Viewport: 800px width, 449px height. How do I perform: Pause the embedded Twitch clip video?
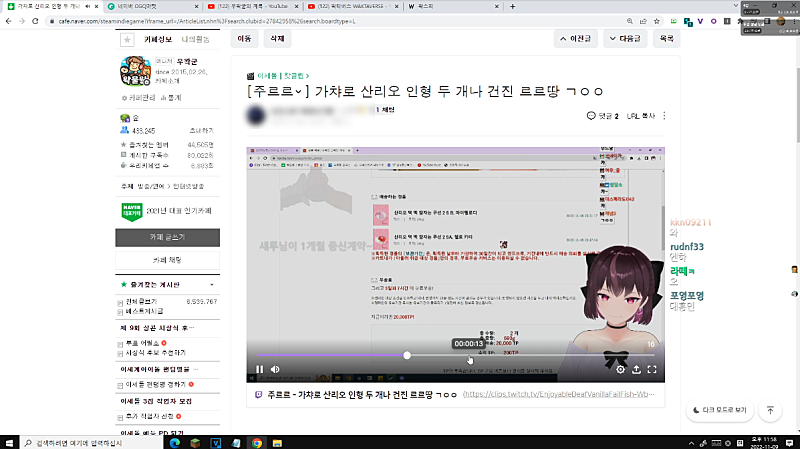[260, 369]
